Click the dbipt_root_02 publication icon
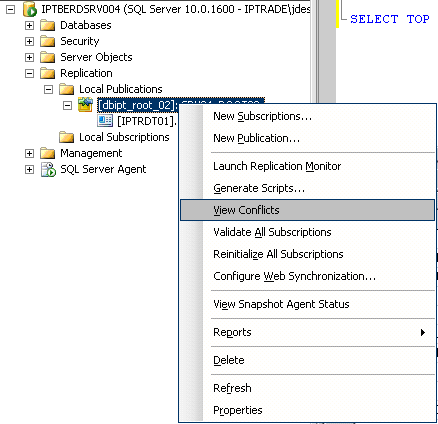This screenshot has height=424, width=438. point(85,105)
